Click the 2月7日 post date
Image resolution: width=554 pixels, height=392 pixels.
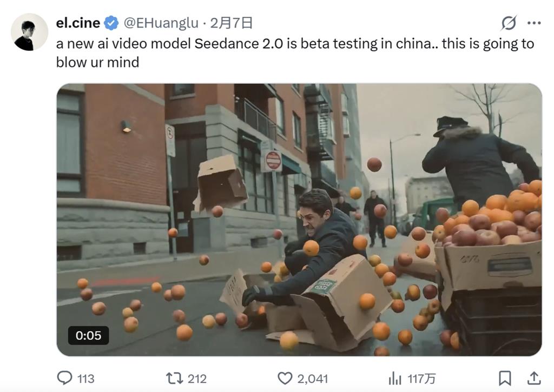(232, 23)
